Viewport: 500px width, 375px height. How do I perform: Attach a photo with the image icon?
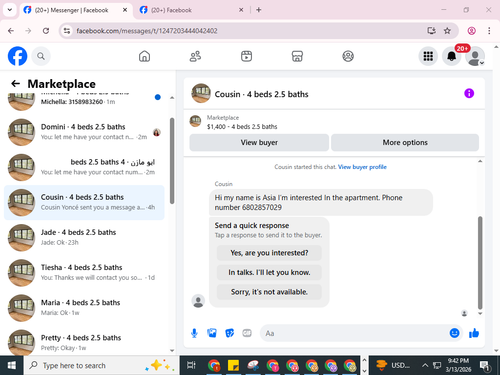pos(212,333)
